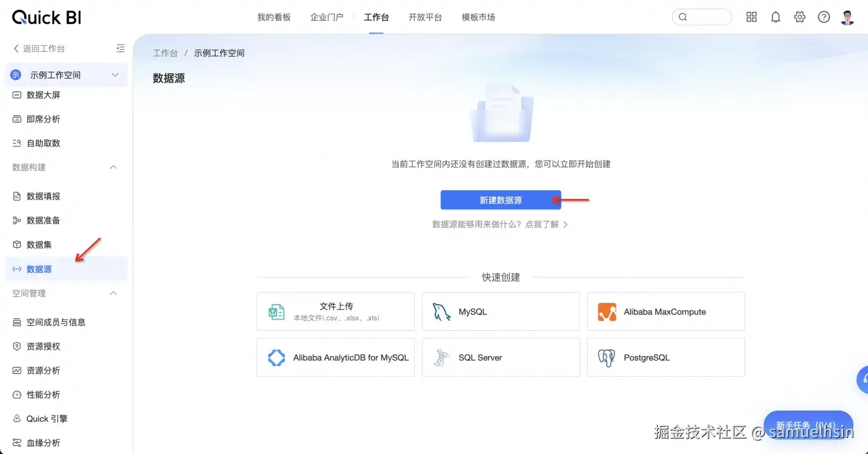Click the 数据集 cube icon

point(17,245)
